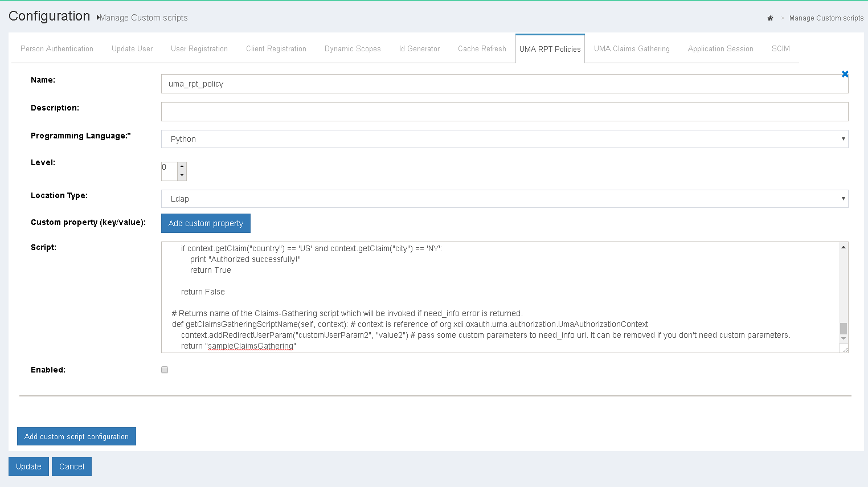Click the Manage Custom scripts breadcrumb link
Image resolution: width=868 pixels, height=487 pixels.
[826, 18]
